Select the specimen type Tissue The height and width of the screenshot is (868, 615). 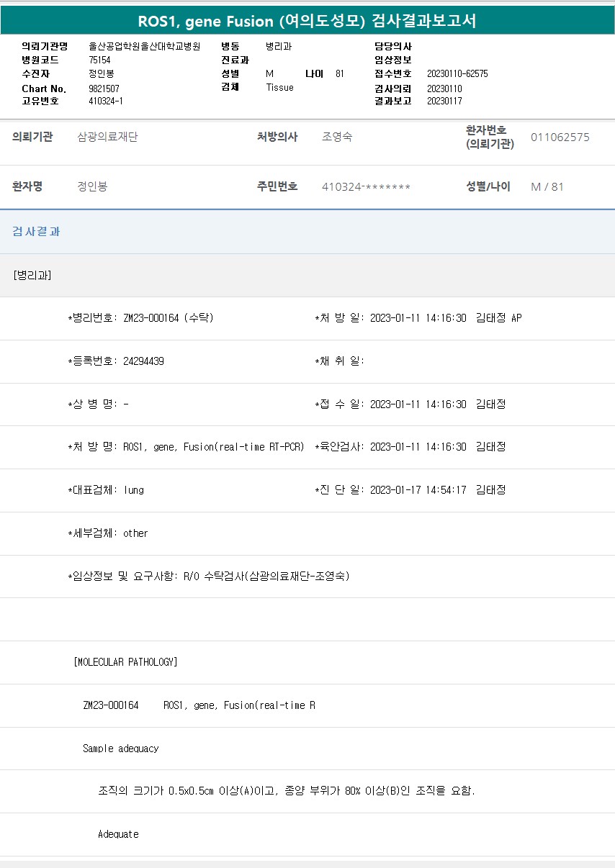[279, 88]
